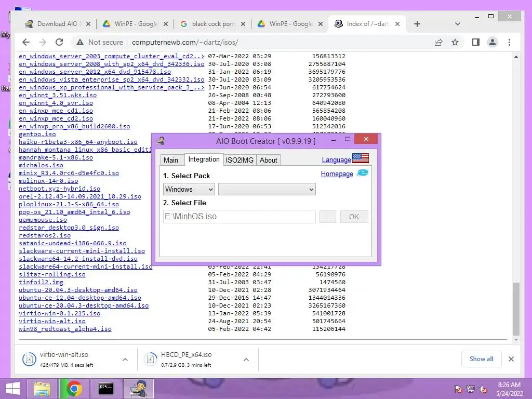Click Show all downloads button
The width and height of the screenshot is (532, 399).
pos(482,359)
